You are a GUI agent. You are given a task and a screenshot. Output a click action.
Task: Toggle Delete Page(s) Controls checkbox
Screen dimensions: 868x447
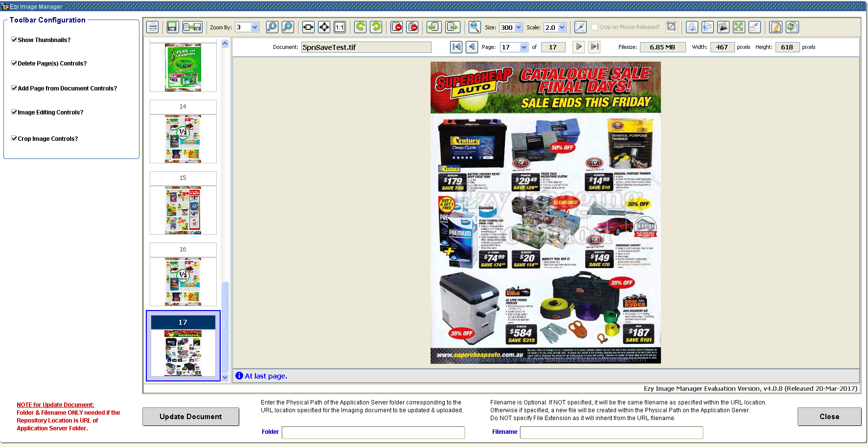(14, 63)
